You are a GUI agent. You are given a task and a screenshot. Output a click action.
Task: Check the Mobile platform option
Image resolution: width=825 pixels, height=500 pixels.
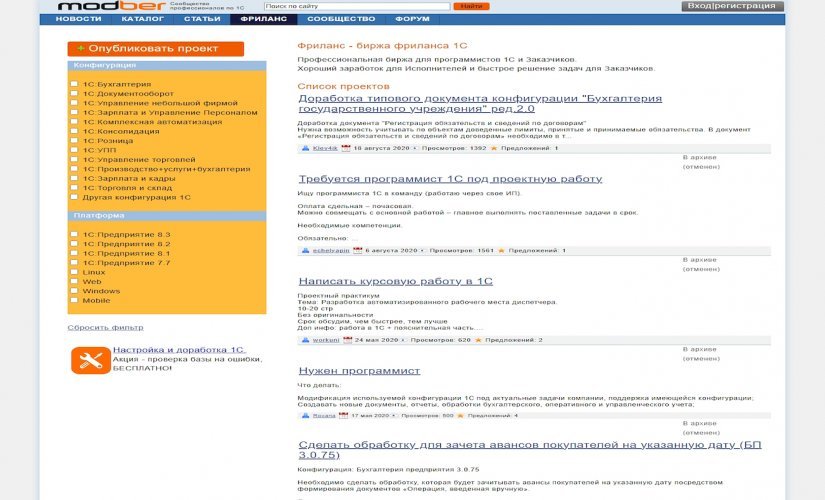click(x=74, y=301)
